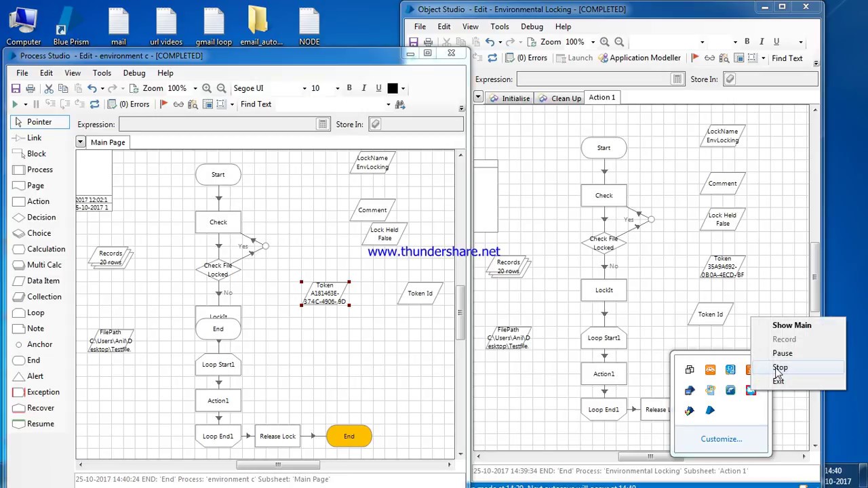Select the Calculation stage tool
The width and height of the screenshot is (868, 488).
tap(46, 249)
